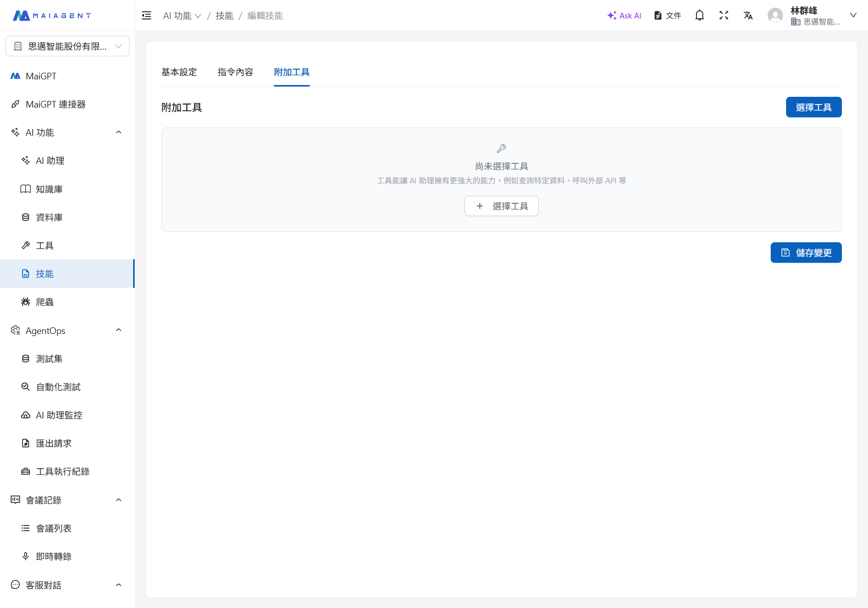Open the language translation icon

pos(748,15)
